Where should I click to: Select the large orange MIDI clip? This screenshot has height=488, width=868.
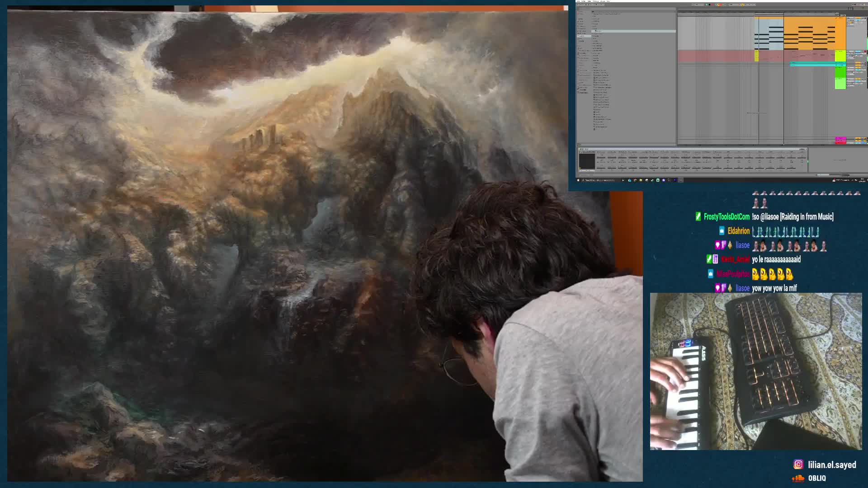(x=810, y=33)
